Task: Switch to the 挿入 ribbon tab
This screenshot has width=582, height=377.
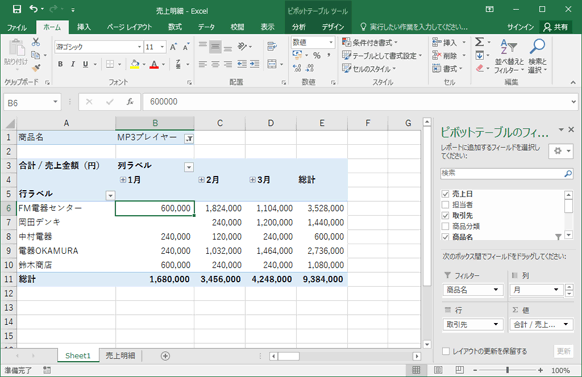Action: 84,27
